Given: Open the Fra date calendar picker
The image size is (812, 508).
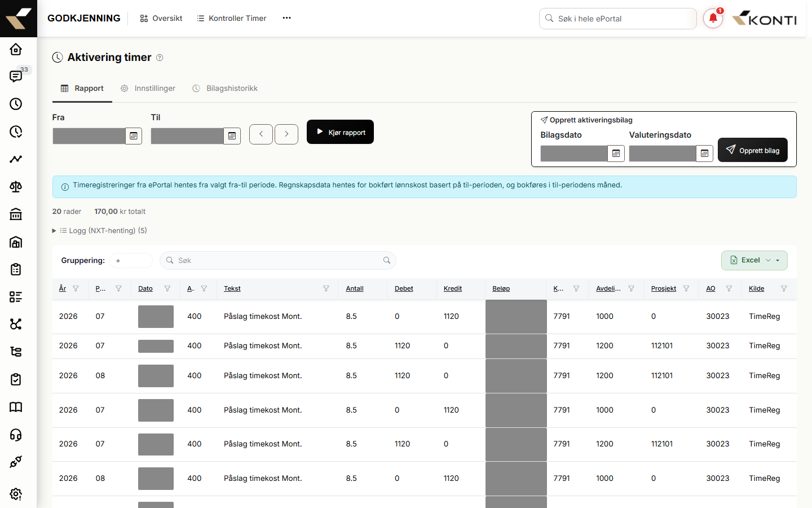Looking at the screenshot, I should click(134, 136).
